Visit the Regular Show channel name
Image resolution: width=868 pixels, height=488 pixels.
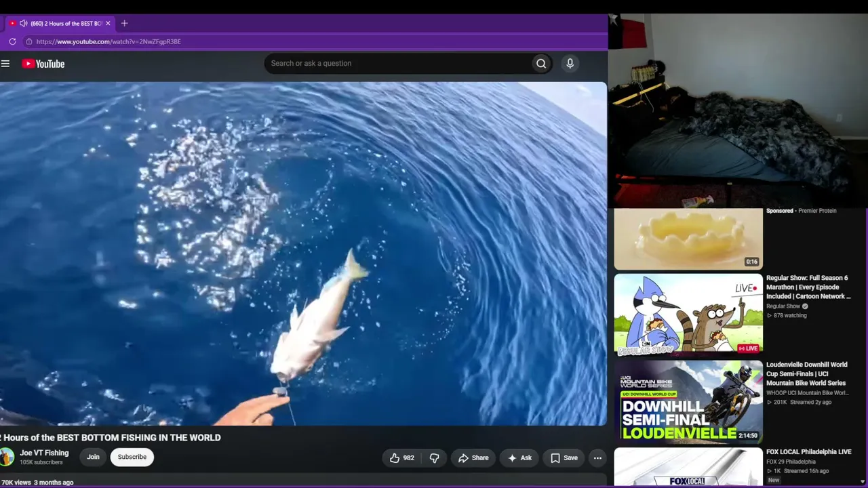pyautogui.click(x=783, y=306)
